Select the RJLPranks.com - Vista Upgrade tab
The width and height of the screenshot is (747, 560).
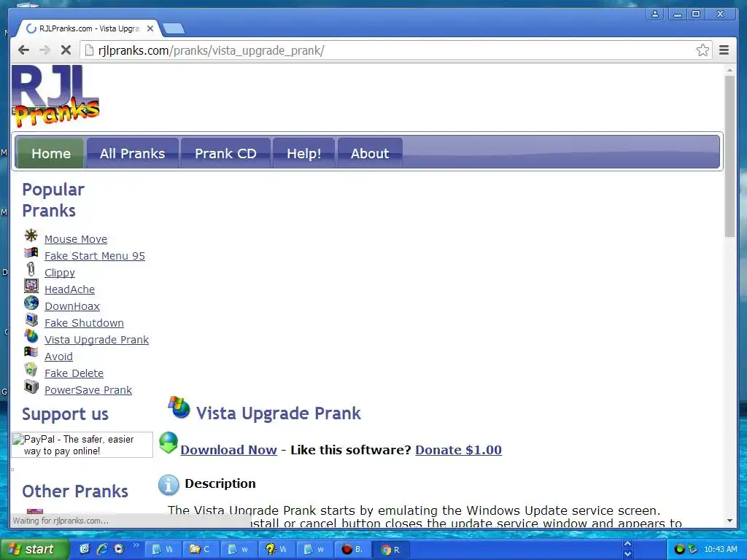click(x=88, y=28)
